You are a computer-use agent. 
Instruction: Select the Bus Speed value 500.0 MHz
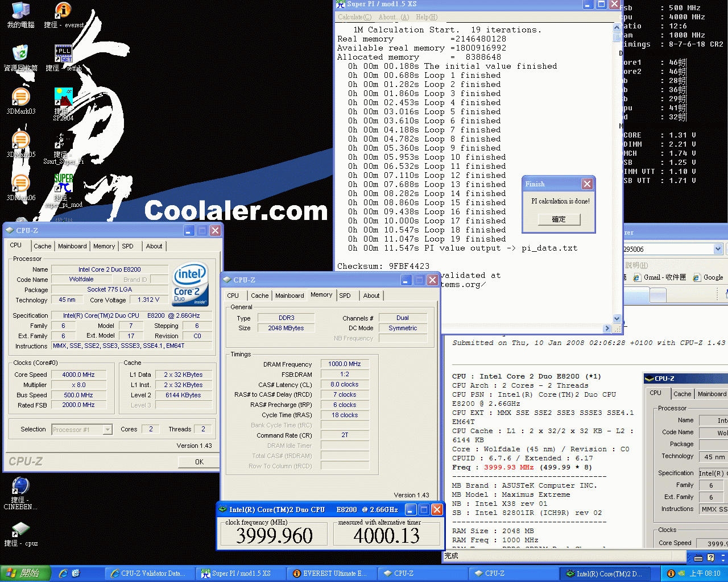pos(78,395)
